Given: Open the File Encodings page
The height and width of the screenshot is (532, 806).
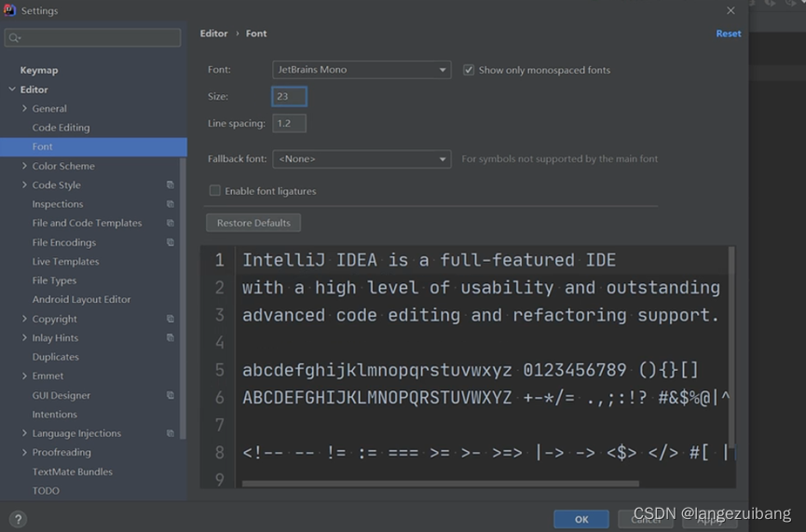Looking at the screenshot, I should click(63, 242).
